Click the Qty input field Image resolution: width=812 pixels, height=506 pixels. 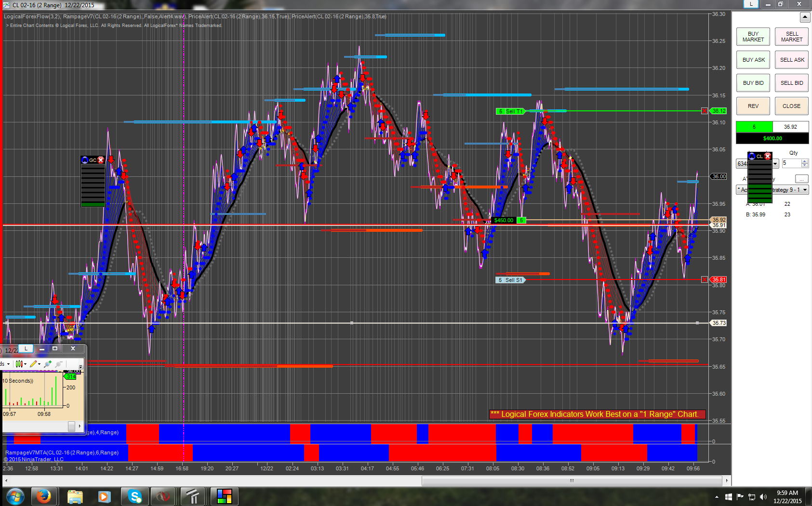click(x=791, y=163)
